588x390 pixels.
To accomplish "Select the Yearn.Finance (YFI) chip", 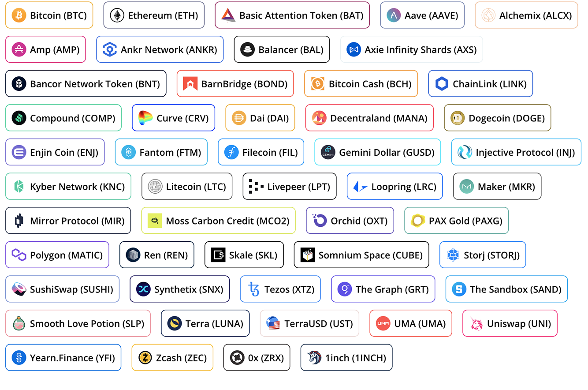I will pos(63,357).
